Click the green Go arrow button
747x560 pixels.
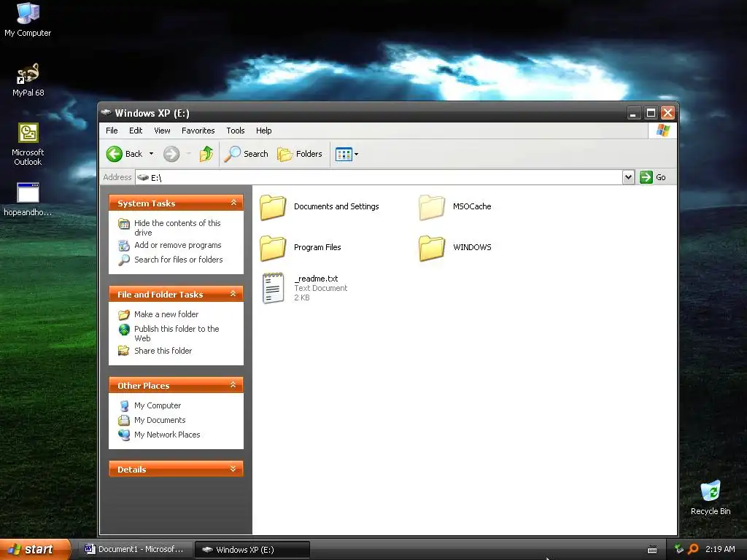point(646,177)
